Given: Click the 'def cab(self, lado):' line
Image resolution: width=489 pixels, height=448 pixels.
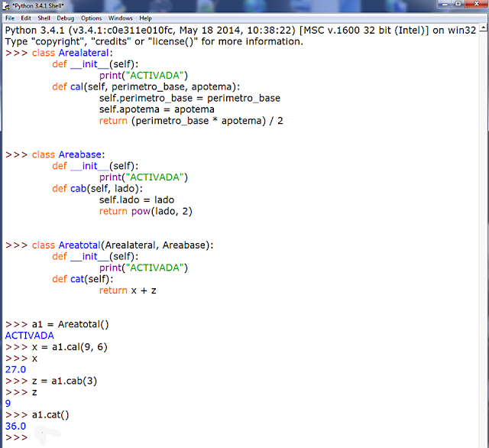Looking at the screenshot, I should 97,188.
